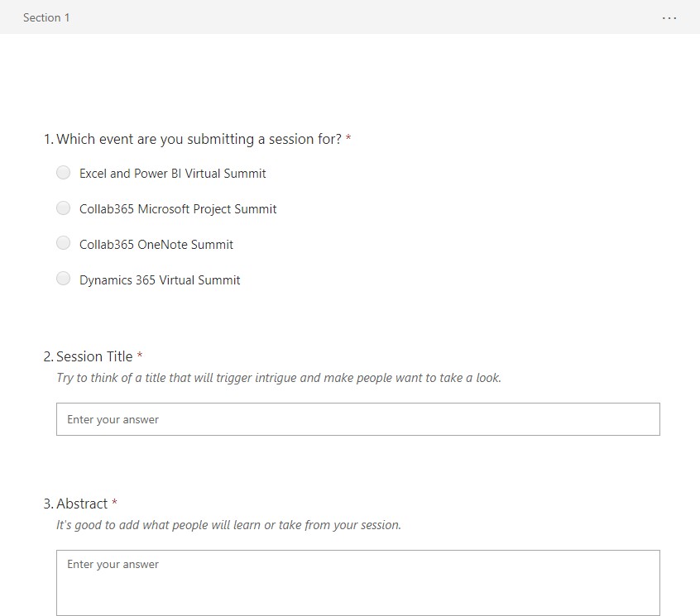Open the Section 1 more options ellipsis
700x616 pixels.
(x=669, y=18)
